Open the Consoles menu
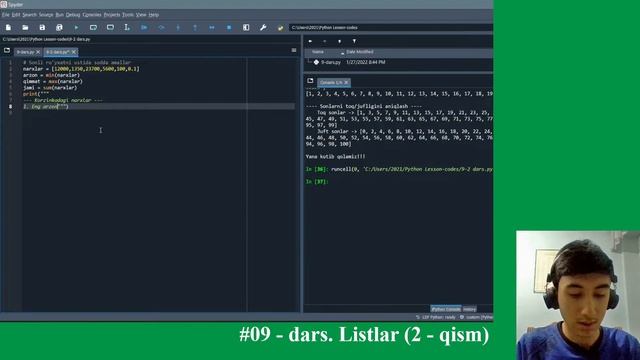 (92, 15)
